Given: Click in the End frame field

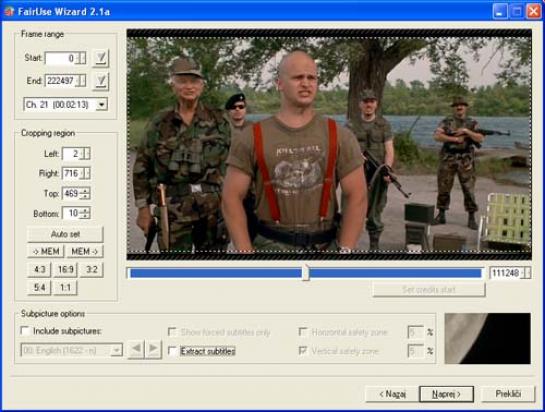Looking at the screenshot, I should pyautogui.click(x=61, y=81).
